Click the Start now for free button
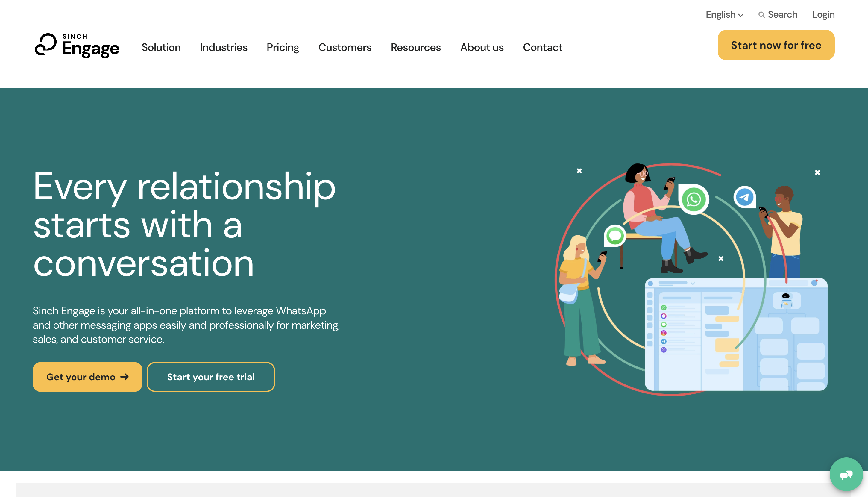Image resolution: width=868 pixels, height=497 pixels. tap(776, 45)
